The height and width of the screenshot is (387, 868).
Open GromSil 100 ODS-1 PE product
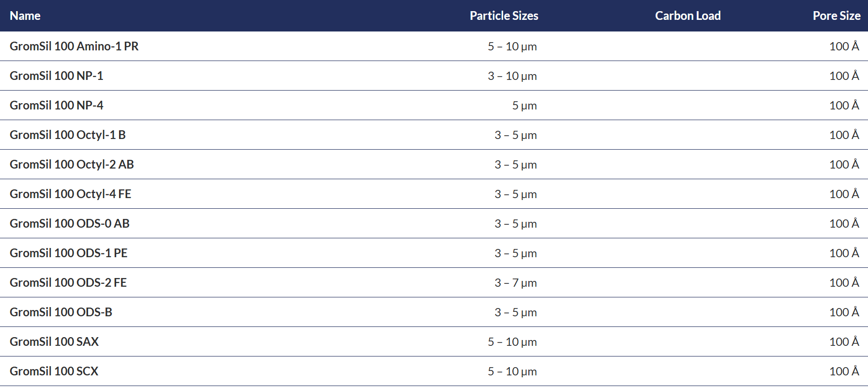click(68, 253)
